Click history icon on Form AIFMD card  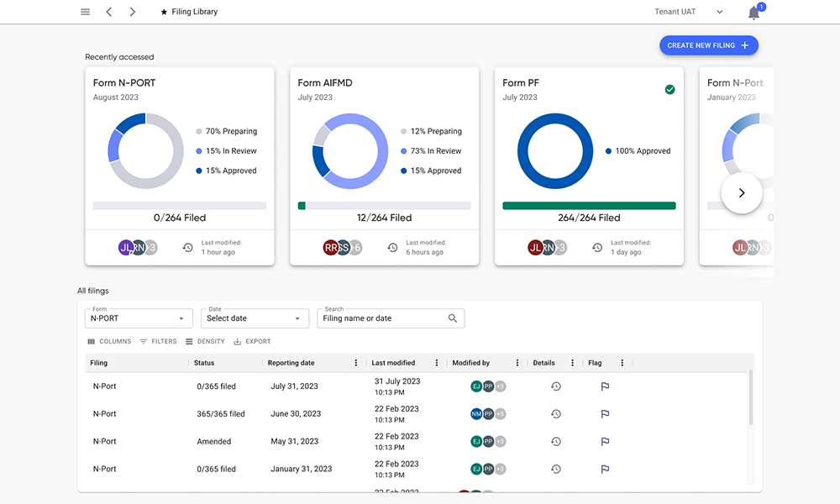click(392, 248)
